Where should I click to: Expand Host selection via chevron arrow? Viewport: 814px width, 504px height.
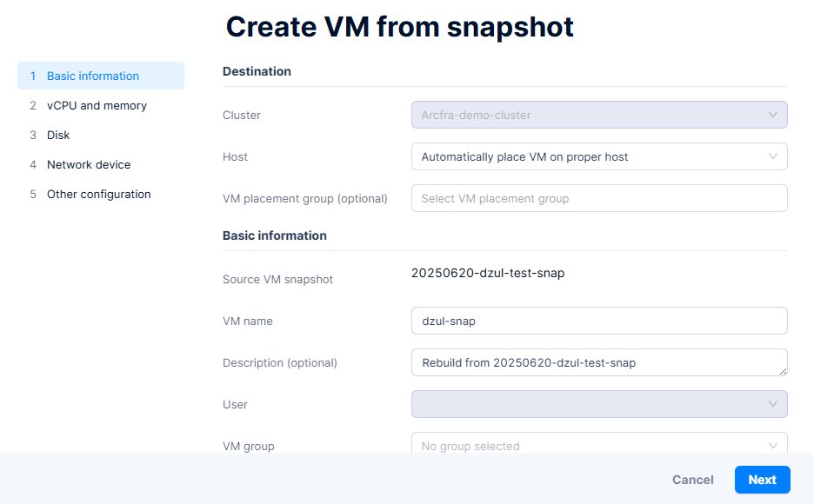773,156
